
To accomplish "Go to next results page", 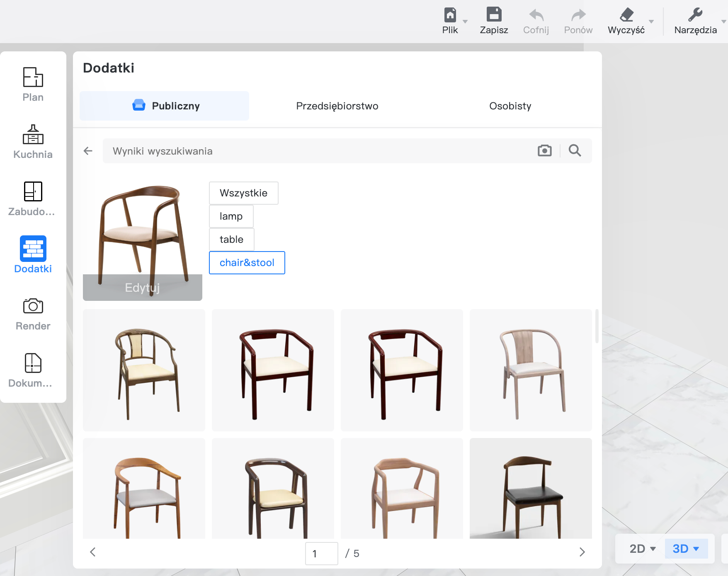I will coord(582,552).
